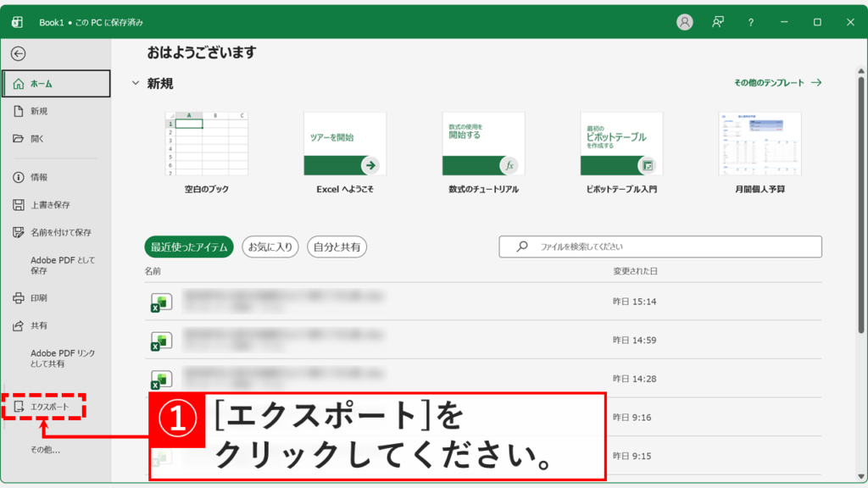
Task: Click the Excel app icon in title bar
Action: click(x=17, y=22)
